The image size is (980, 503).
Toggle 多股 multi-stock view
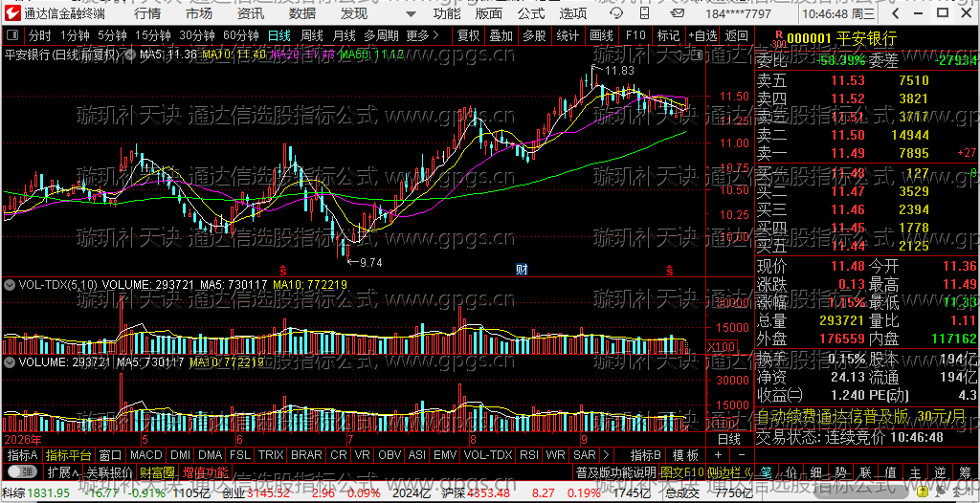coord(534,35)
